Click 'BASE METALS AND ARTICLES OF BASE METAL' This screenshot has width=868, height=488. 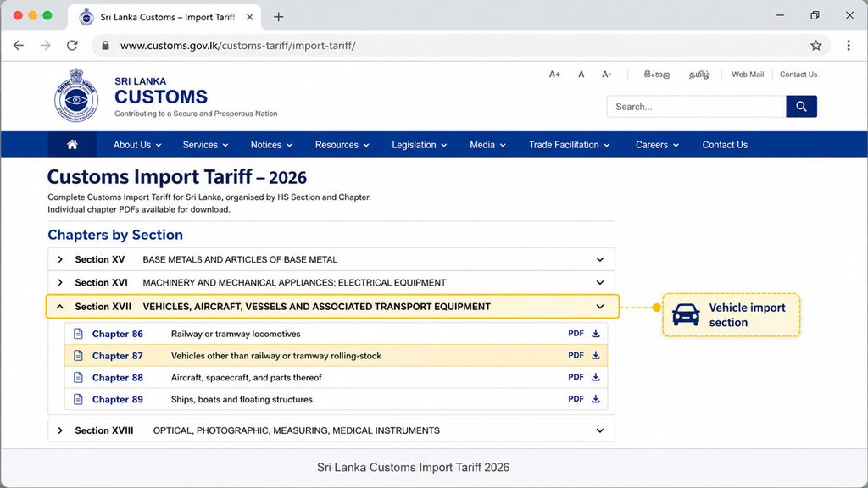pyautogui.click(x=240, y=259)
